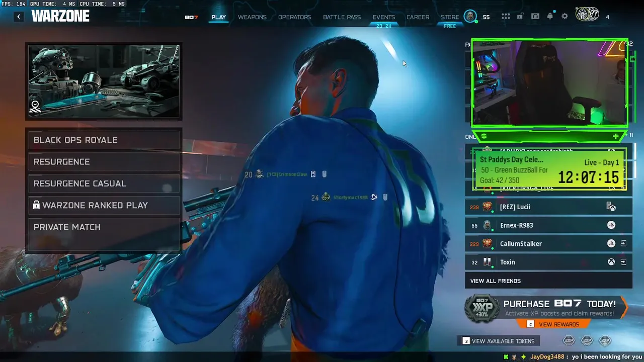The image size is (644, 362).
Task: Open the notifications bell icon
Action: [x=550, y=17]
